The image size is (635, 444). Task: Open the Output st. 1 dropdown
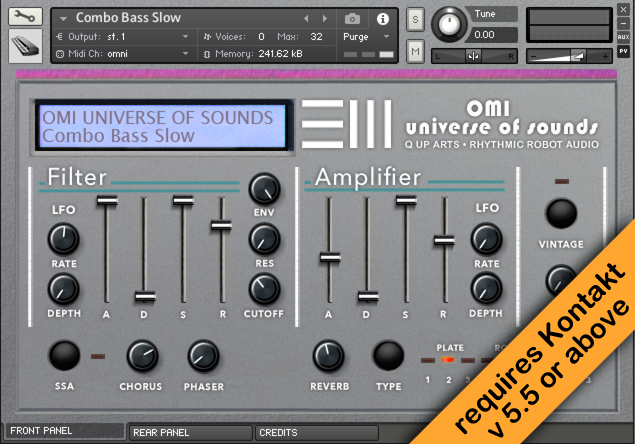123,37
